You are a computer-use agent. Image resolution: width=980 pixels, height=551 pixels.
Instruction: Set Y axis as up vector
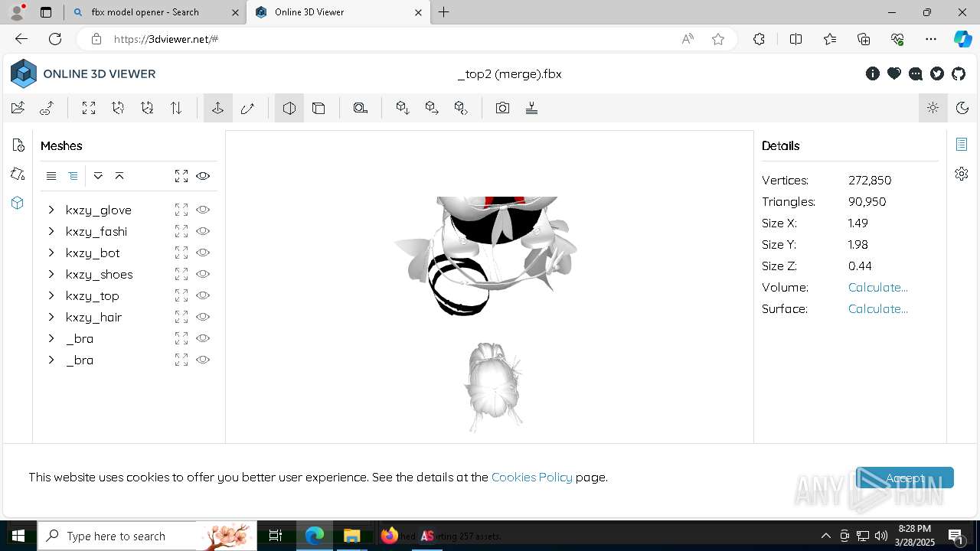pyautogui.click(x=118, y=108)
